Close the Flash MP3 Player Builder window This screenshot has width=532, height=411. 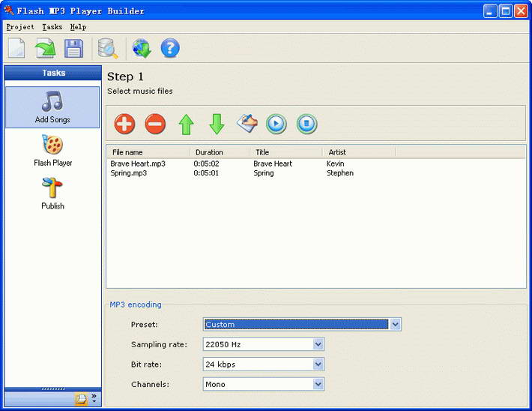point(521,11)
